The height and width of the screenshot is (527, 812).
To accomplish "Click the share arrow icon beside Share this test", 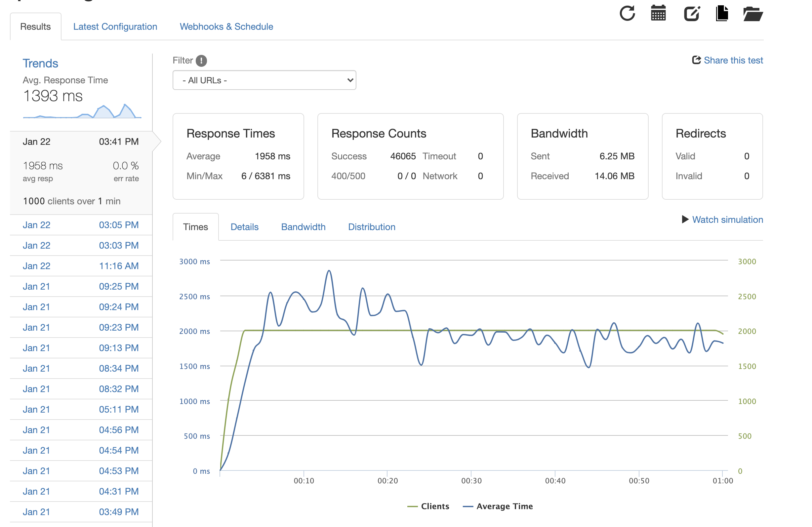I will tap(696, 60).
